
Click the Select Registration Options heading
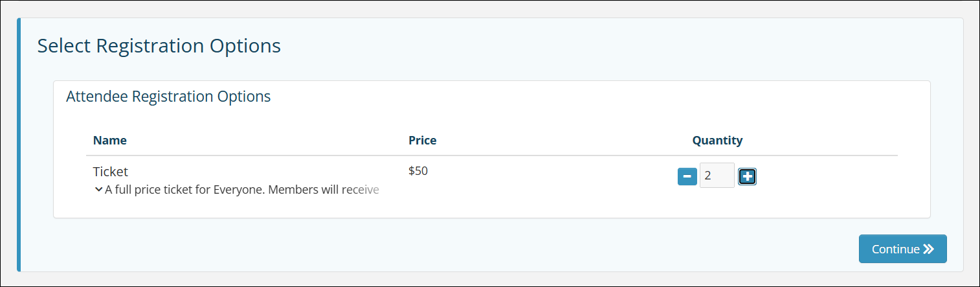click(x=159, y=46)
